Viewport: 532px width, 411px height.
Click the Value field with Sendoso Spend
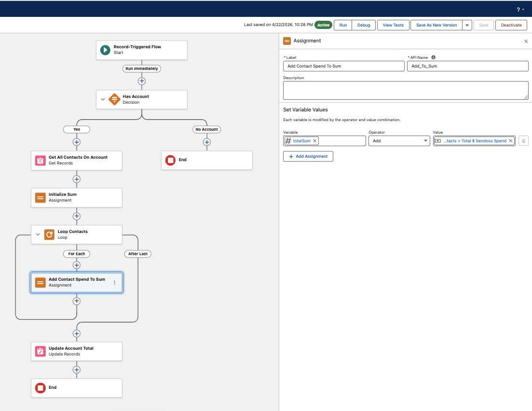coord(474,141)
